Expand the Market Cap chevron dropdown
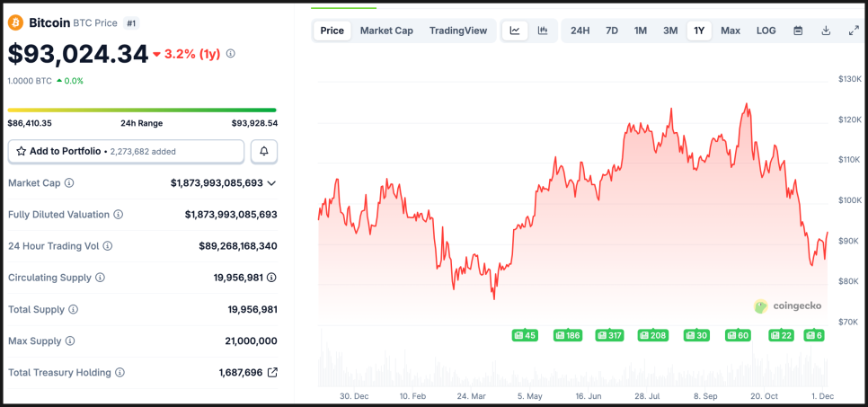This screenshot has height=407, width=868. (x=272, y=183)
